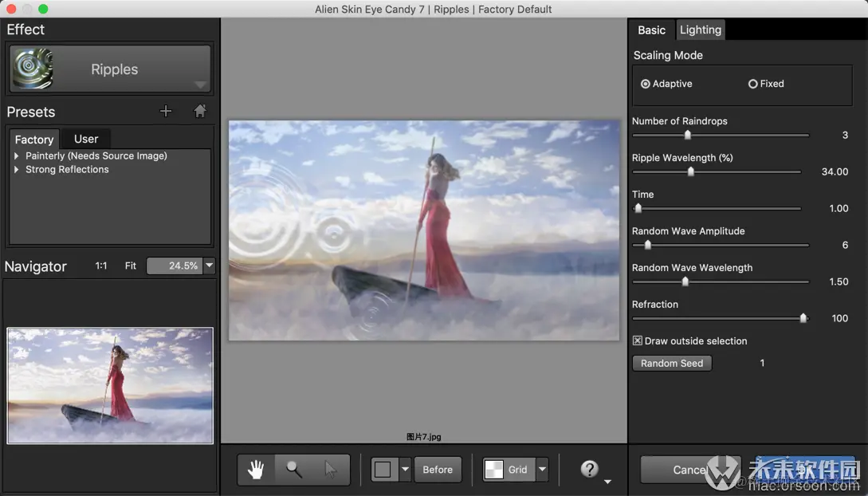The height and width of the screenshot is (496, 868).
Task: Toggle Draw outside selection checkbox
Action: point(638,341)
